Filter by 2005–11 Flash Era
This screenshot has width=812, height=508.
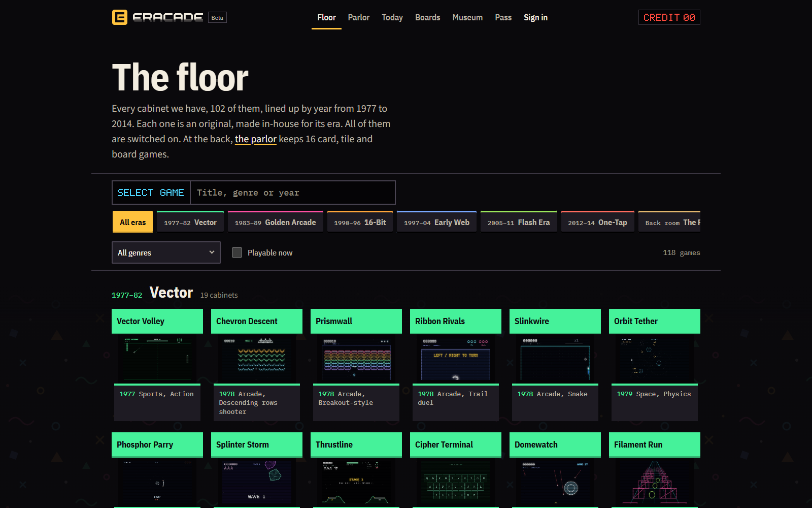click(519, 222)
